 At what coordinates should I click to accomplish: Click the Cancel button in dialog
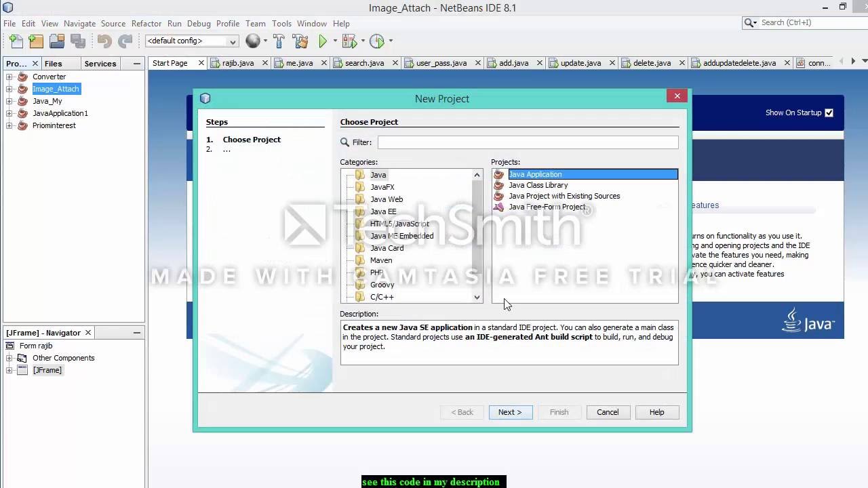608,412
